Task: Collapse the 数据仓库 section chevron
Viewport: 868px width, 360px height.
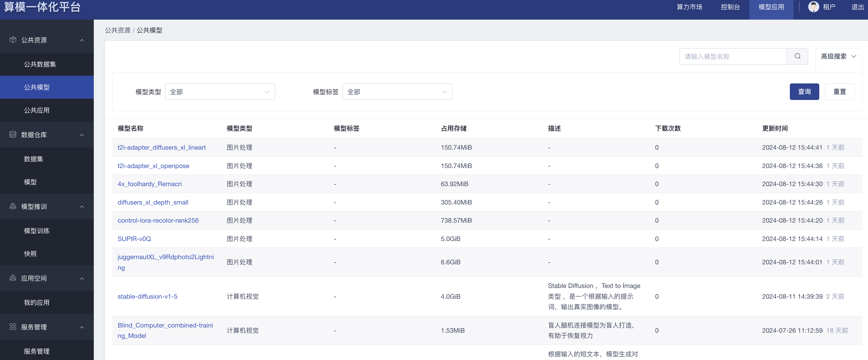Action: (x=82, y=135)
